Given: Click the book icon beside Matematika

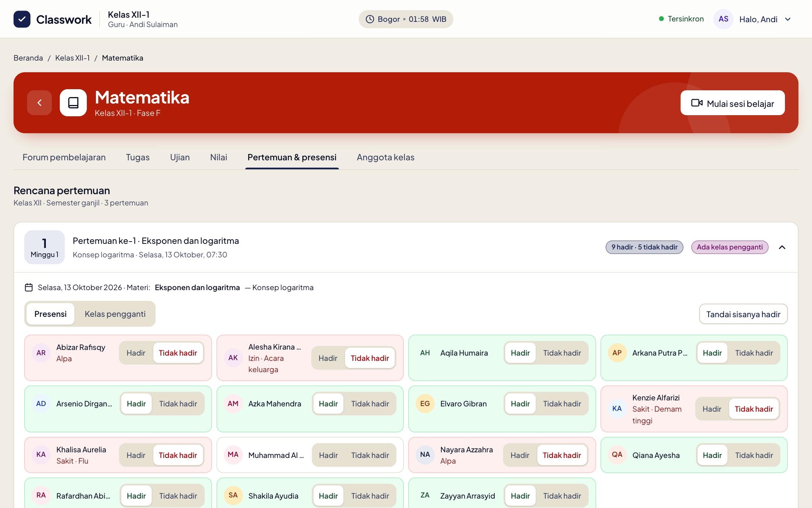Looking at the screenshot, I should [x=73, y=103].
